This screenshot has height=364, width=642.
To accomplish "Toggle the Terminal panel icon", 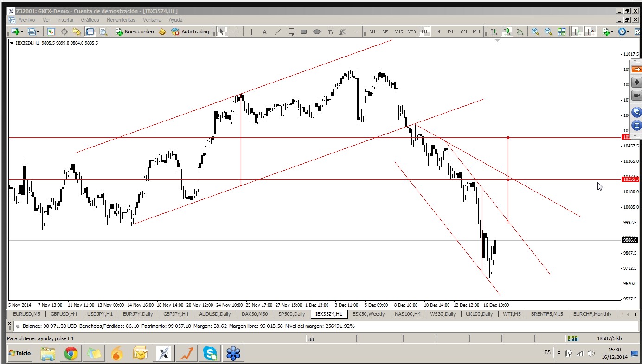I will click(x=90, y=32).
